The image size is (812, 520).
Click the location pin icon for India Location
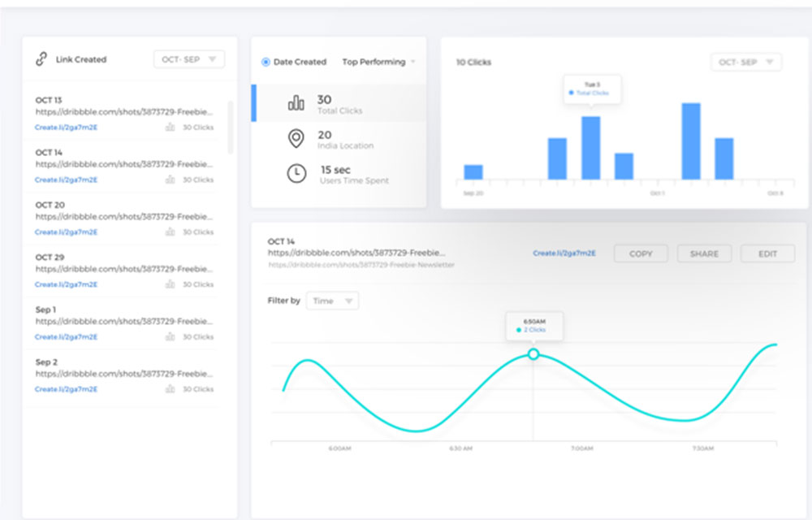(296, 139)
